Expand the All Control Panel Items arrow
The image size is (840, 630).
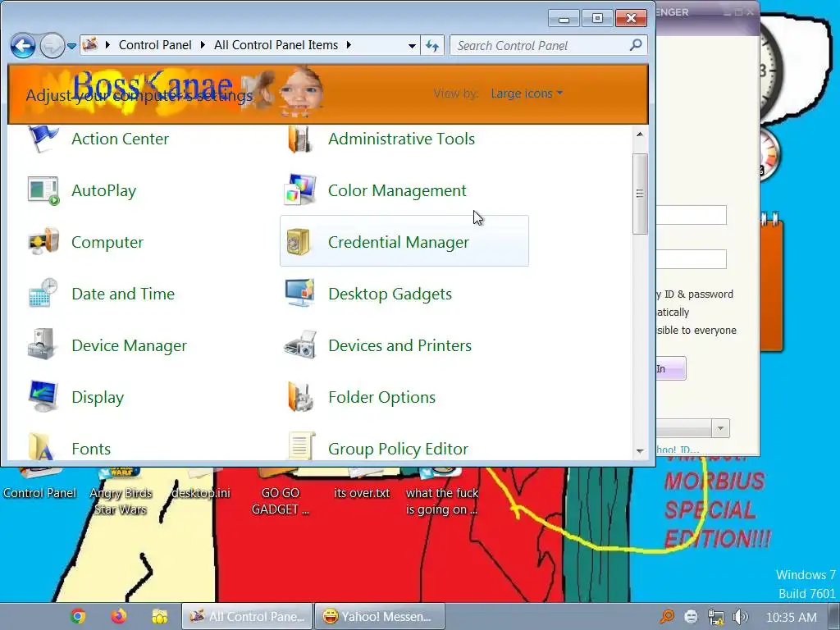[x=349, y=45]
